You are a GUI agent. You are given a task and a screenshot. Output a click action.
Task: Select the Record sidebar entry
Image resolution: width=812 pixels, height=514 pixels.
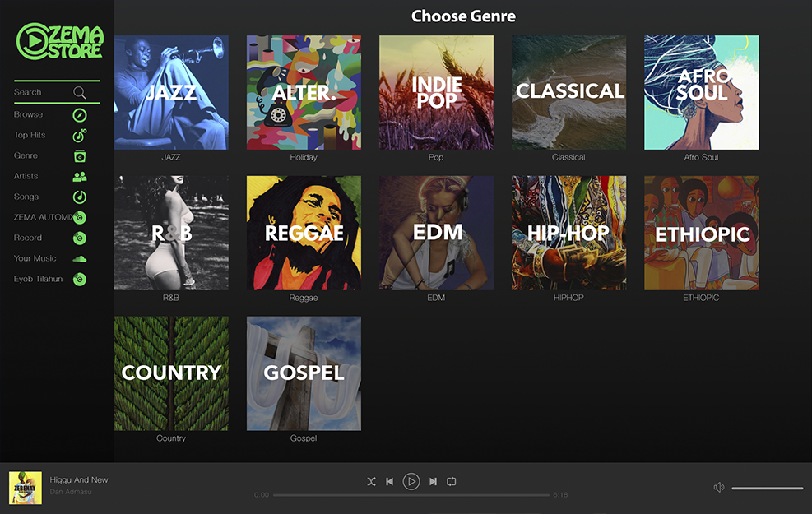coord(28,238)
